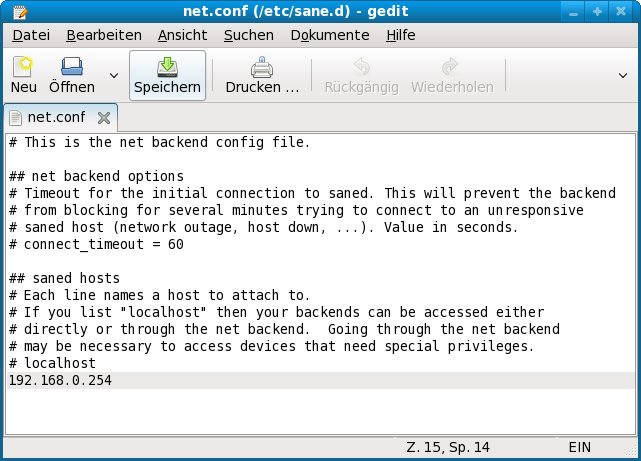Open the Suchen menu
The height and width of the screenshot is (461, 641).
[248, 35]
